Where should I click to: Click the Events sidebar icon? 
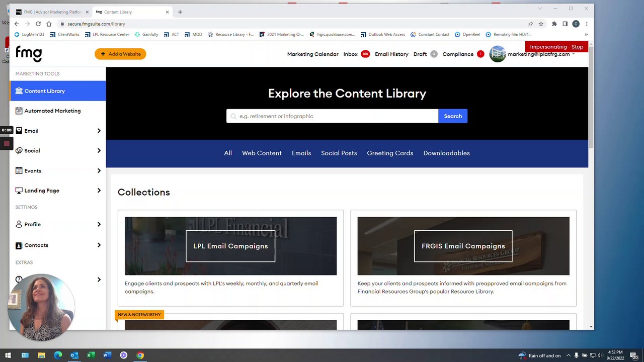coord(19,170)
